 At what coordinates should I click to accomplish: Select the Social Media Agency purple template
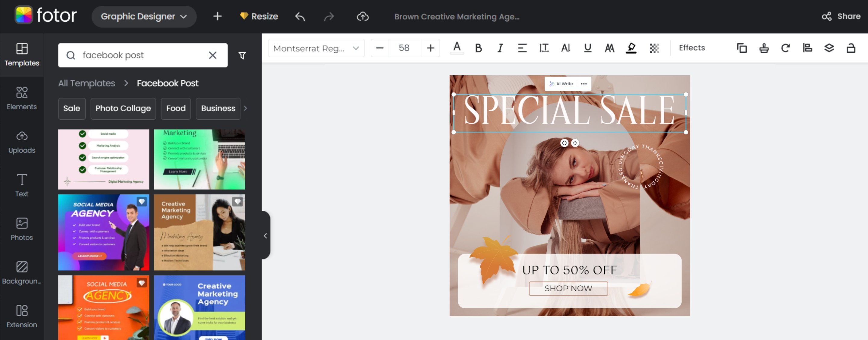point(103,232)
